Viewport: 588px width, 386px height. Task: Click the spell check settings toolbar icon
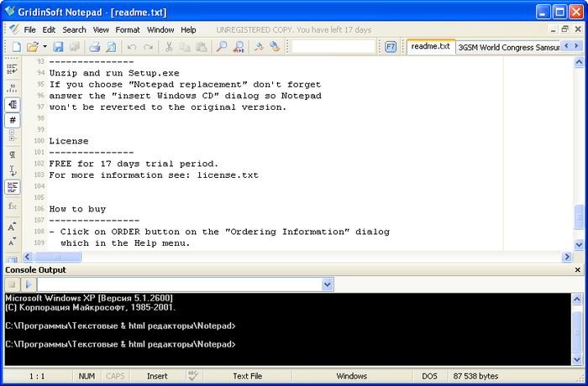pyautogui.click(x=259, y=47)
